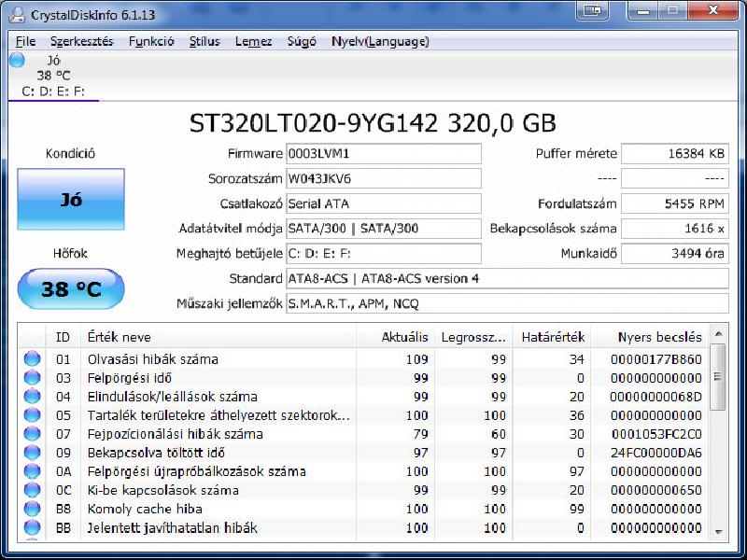Viewport: 747px width, 560px height.
Task: Click the window switcher button in title bar
Action: (592, 10)
